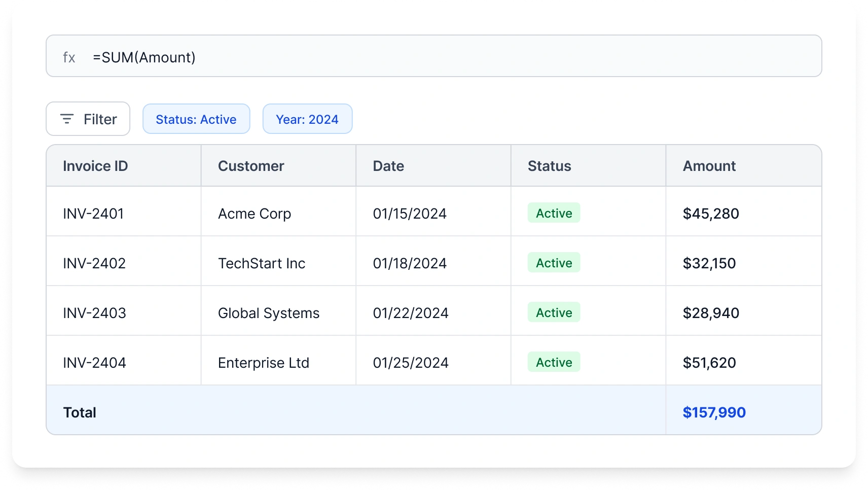Viewport: 868px width, 490px height.
Task: Click Active badge in Global Systems row
Action: (554, 312)
